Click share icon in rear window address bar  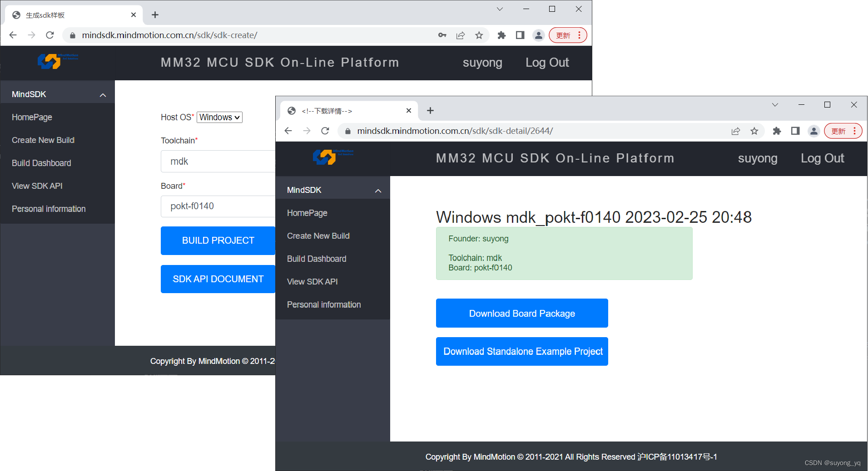pos(461,35)
